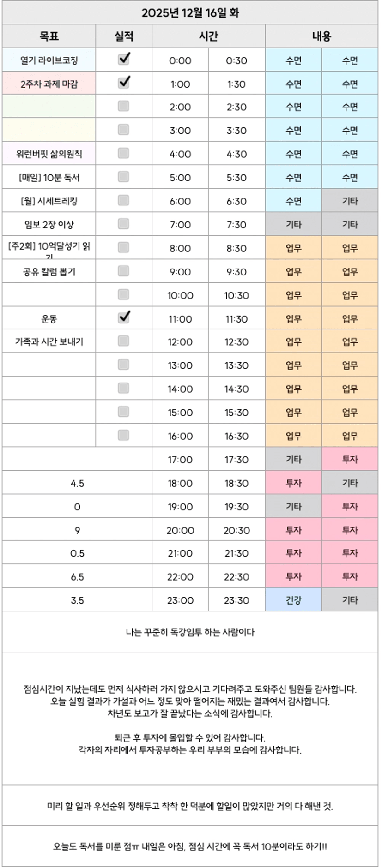Check the 공유 칼럼 뽑기 checkbox

coord(123,271)
